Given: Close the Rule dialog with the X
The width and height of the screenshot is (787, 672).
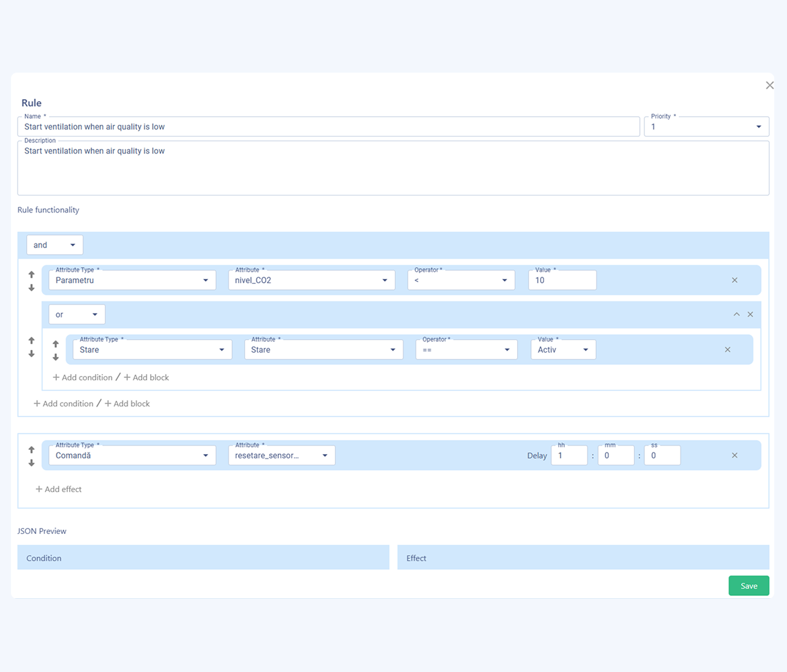Looking at the screenshot, I should click(x=769, y=85).
